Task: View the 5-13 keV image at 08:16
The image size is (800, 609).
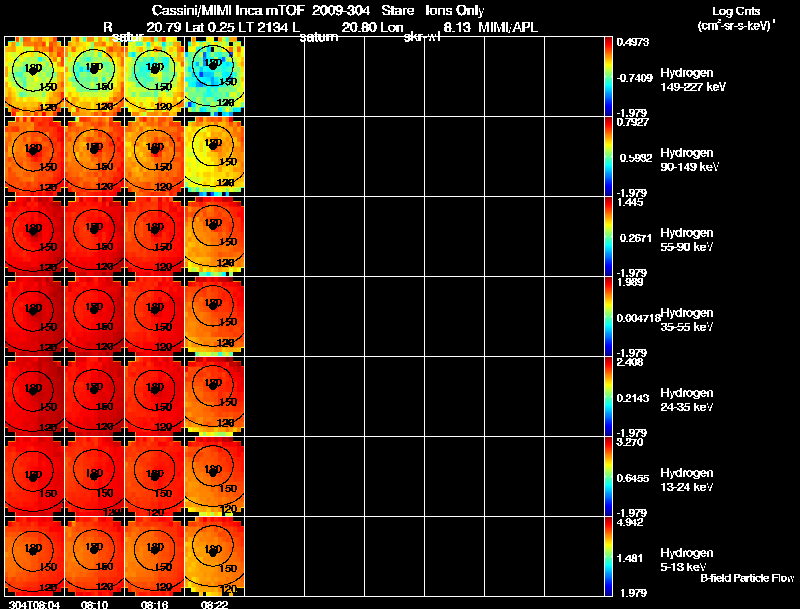Action: pos(155,556)
